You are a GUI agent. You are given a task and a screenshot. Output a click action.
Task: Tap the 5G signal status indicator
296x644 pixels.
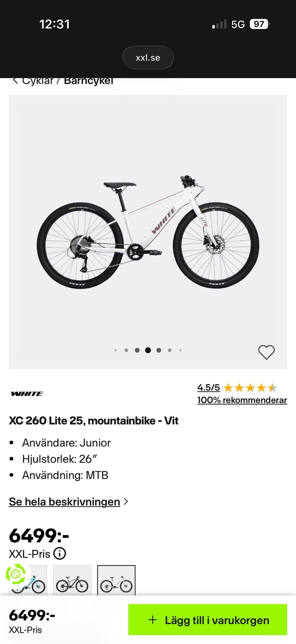(238, 24)
